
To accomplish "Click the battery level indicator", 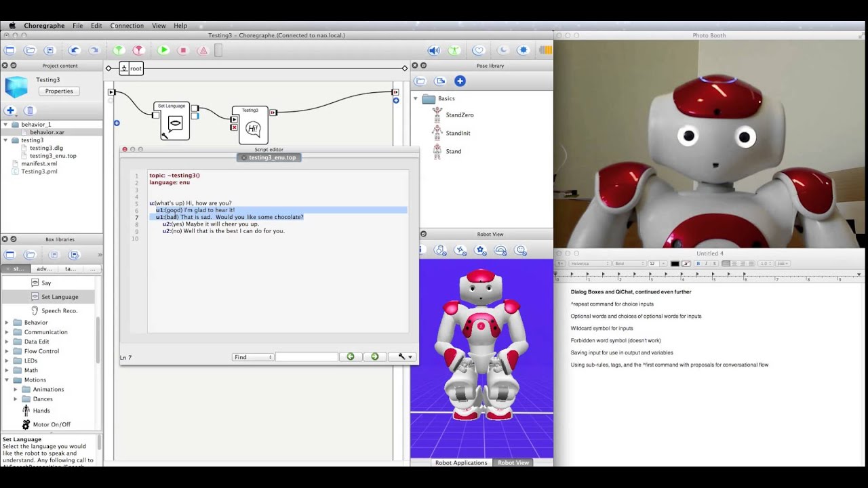I will coord(545,50).
